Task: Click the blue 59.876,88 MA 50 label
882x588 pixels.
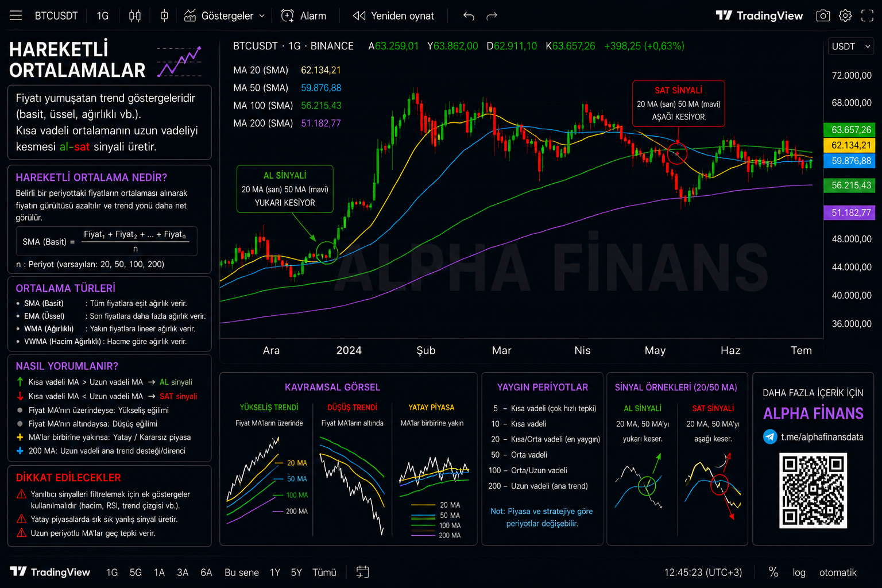Action: [x=849, y=161]
